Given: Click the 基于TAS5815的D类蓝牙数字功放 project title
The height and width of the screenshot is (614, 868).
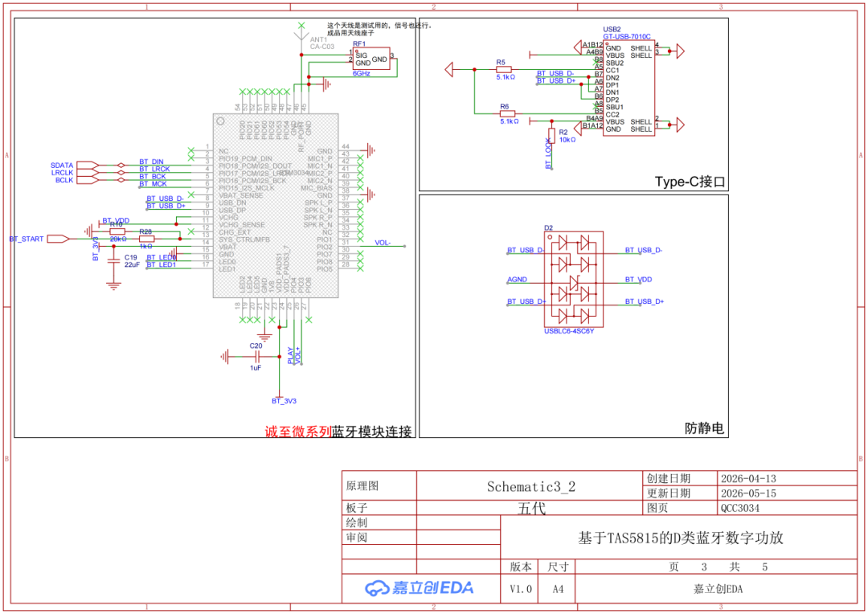Looking at the screenshot, I should tap(681, 538).
